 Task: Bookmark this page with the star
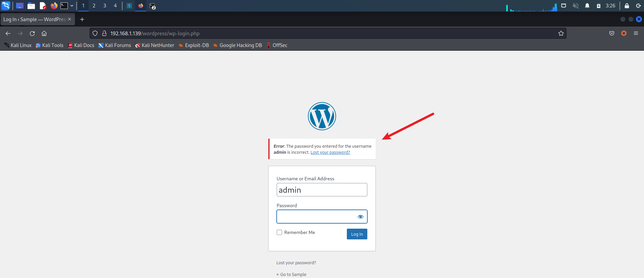point(561,34)
